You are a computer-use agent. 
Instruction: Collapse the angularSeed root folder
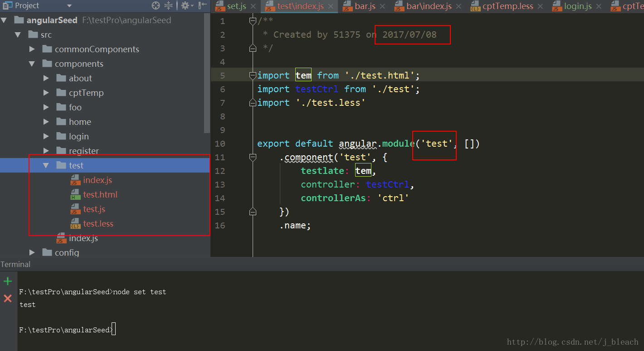point(4,20)
